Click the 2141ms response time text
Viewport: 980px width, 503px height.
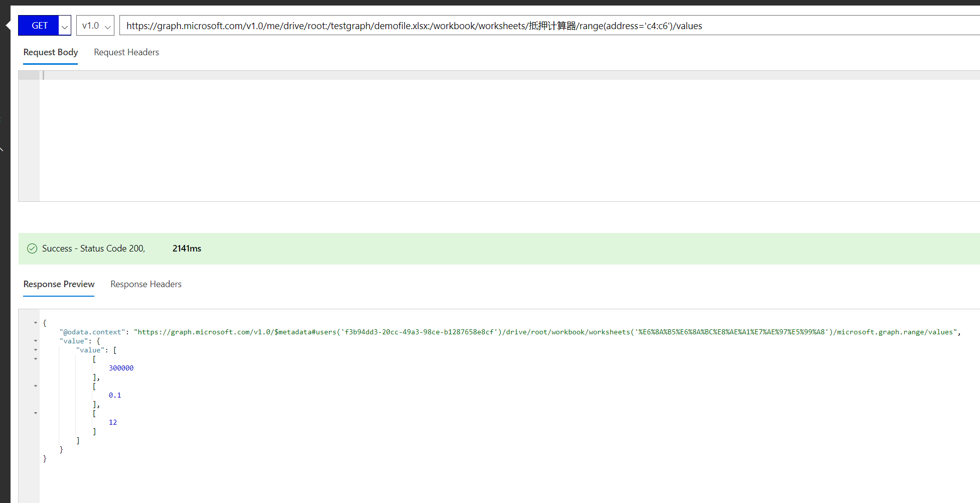click(187, 248)
